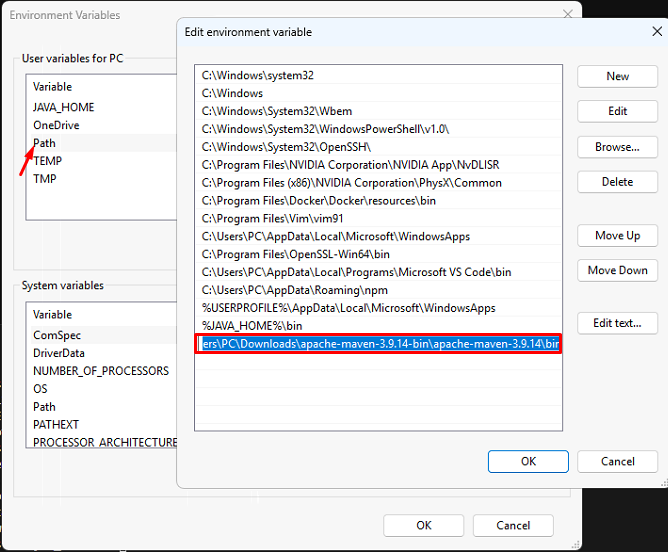Select the OpenSSL-Win64 bin path entry

(x=296, y=255)
